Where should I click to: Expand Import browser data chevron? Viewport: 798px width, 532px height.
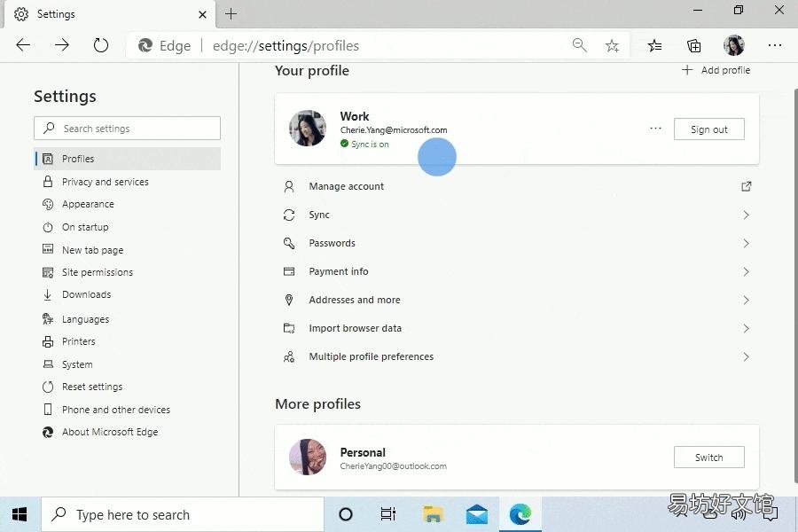pyautogui.click(x=746, y=328)
